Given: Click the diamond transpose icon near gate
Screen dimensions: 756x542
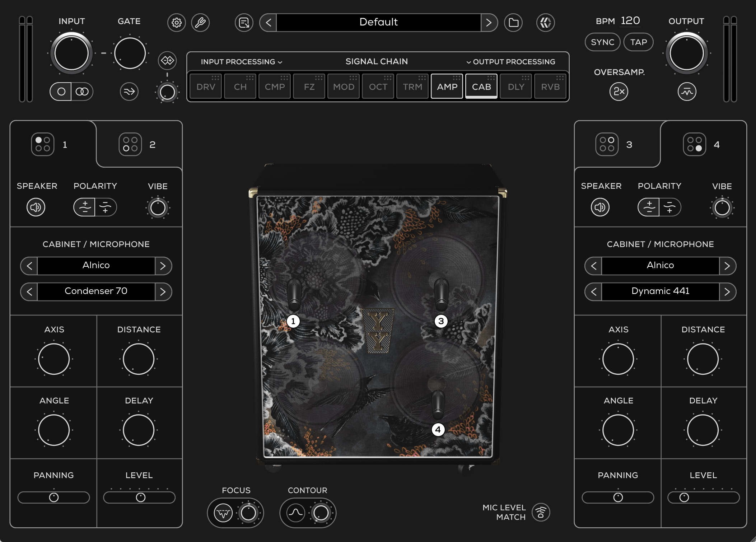Looking at the screenshot, I should pos(167,60).
